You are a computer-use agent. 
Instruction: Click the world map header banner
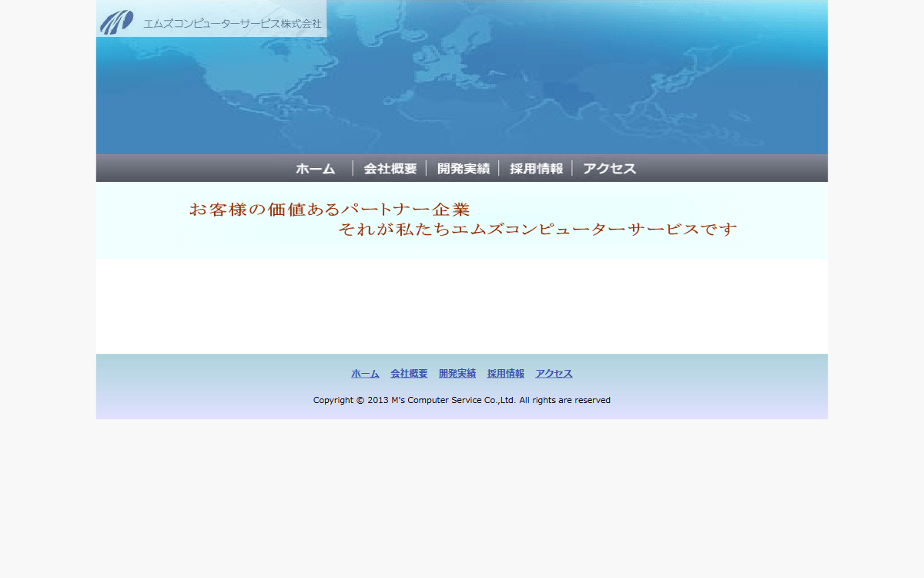point(462,77)
